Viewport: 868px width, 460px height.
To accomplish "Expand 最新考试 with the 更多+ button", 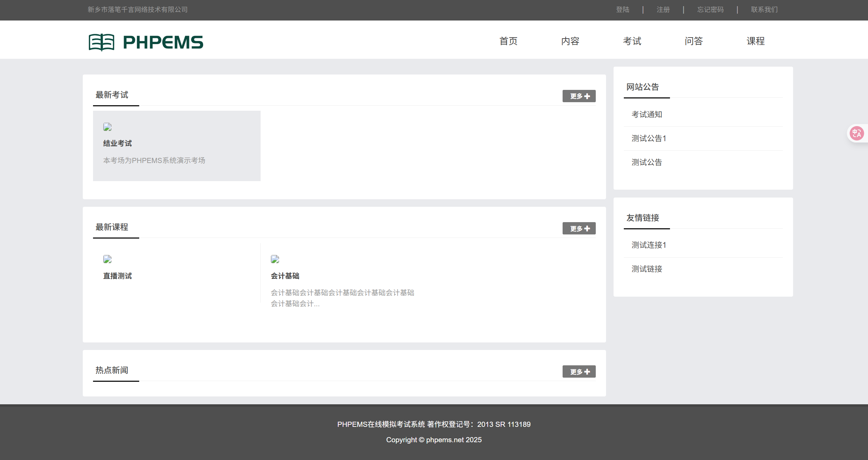I will coord(579,96).
